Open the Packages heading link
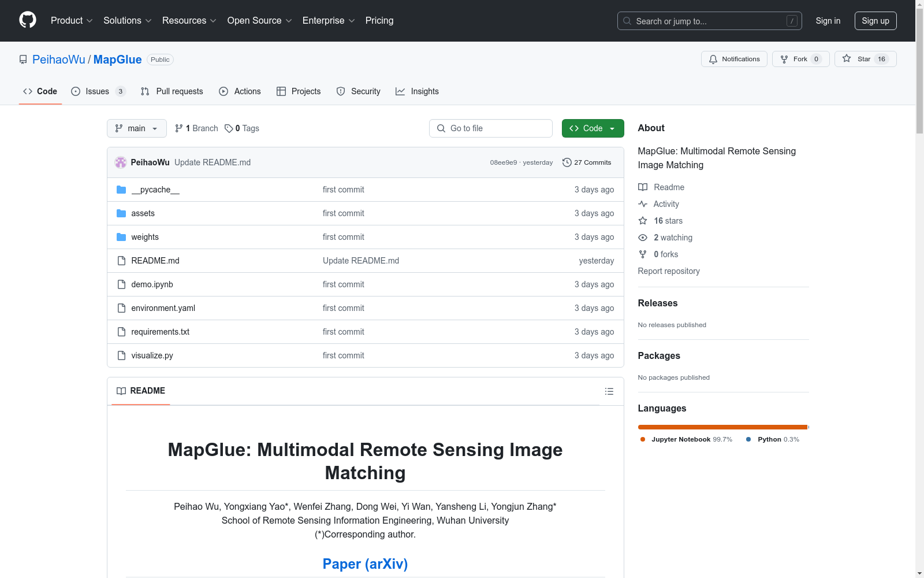 coord(659,355)
